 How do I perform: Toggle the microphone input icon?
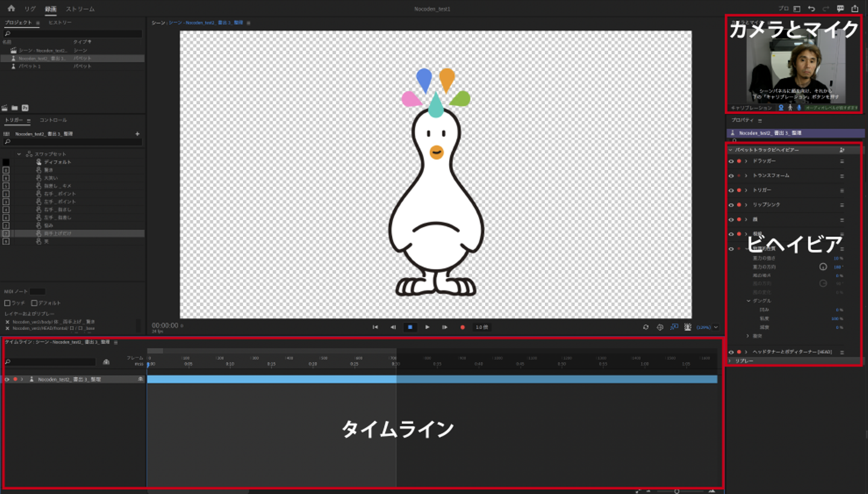pyautogui.click(x=799, y=108)
